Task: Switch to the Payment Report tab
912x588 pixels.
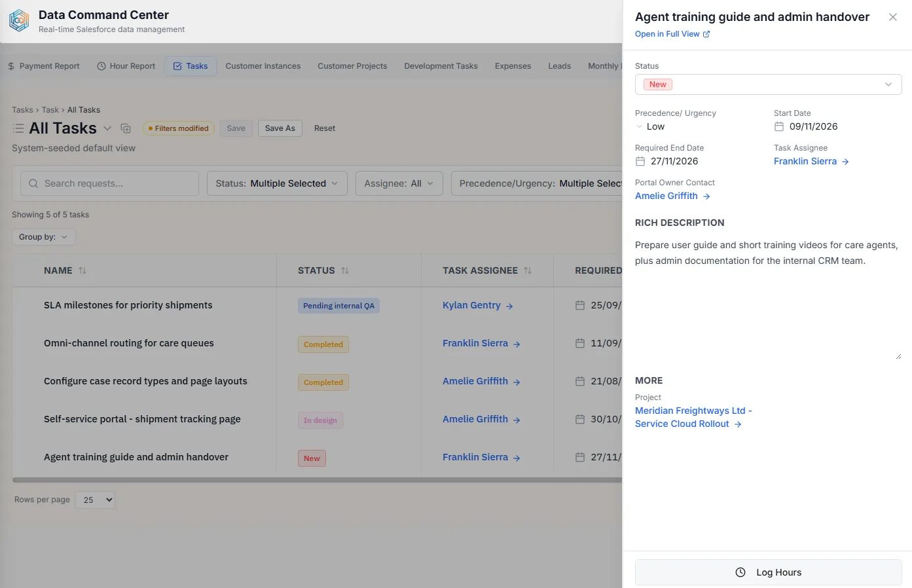Action: pyautogui.click(x=43, y=66)
